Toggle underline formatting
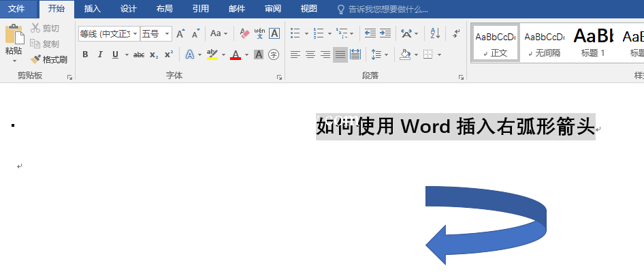644x276 pixels. (116, 55)
